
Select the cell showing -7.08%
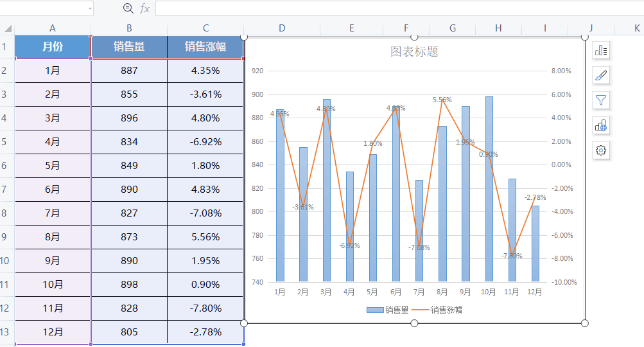(205, 213)
